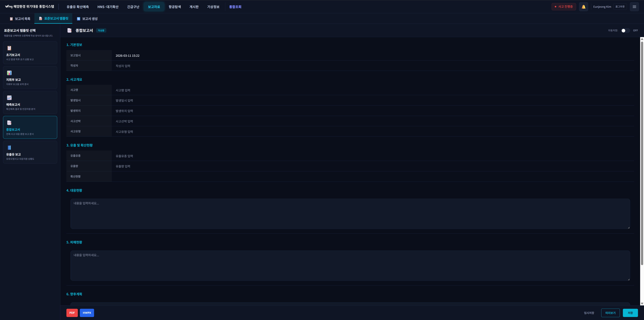This screenshot has width=644, height=320.
Task: Select the 유출유 보고 template icon
Action: [9, 147]
